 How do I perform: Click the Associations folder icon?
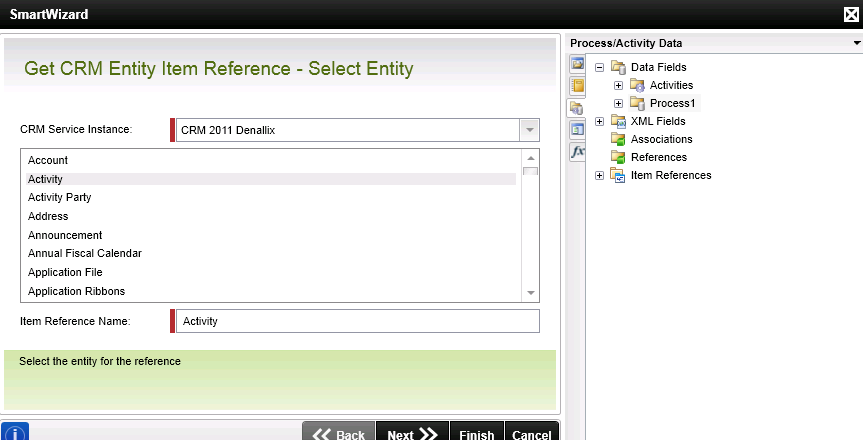pos(618,139)
